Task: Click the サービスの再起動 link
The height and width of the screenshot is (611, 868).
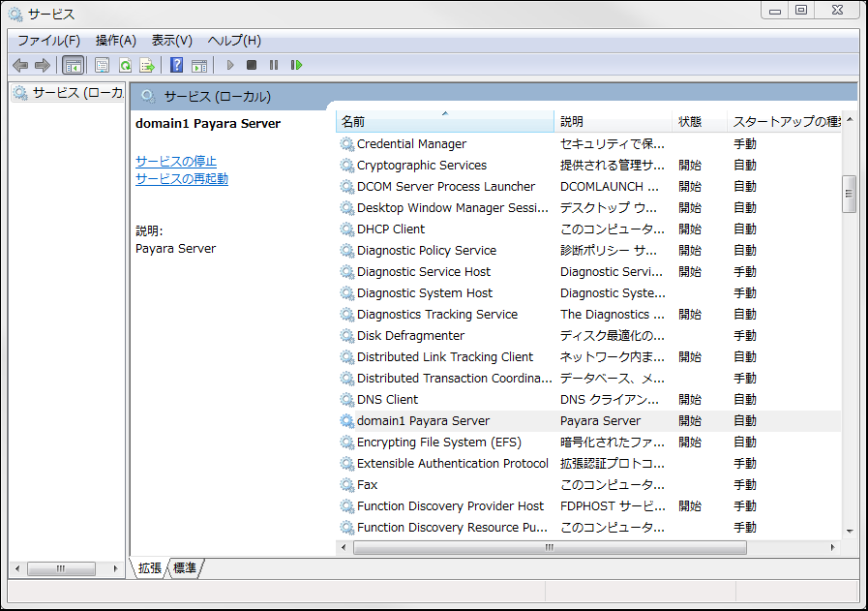Action: [x=182, y=178]
